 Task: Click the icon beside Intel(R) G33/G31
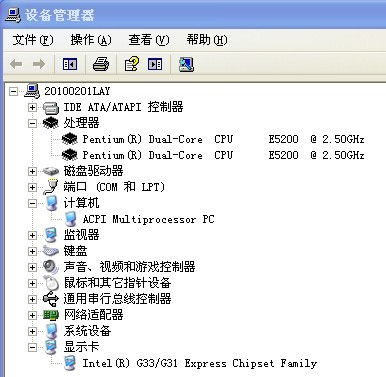70,363
